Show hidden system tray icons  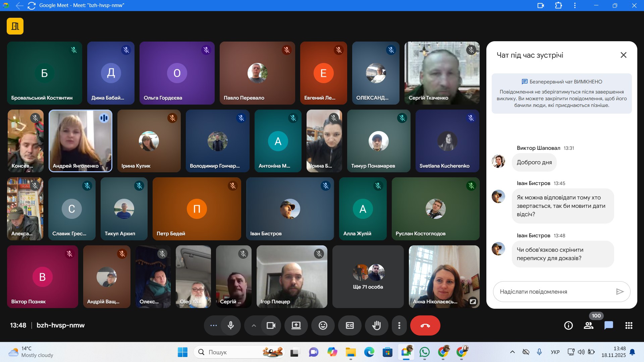pos(512,352)
